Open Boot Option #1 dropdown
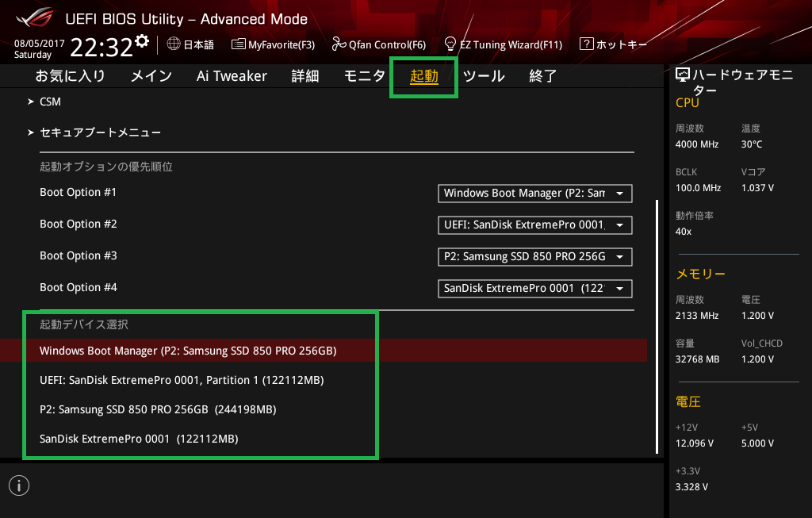 click(535, 194)
